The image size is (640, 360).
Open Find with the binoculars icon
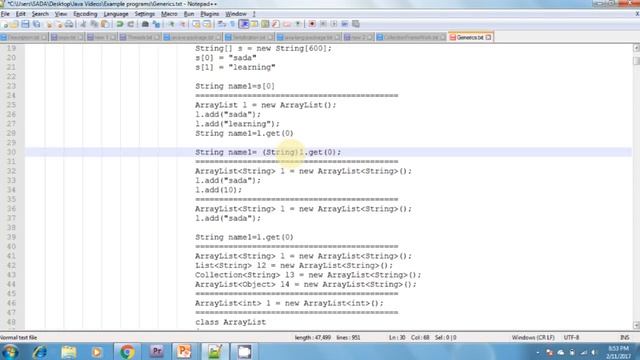coord(145,24)
